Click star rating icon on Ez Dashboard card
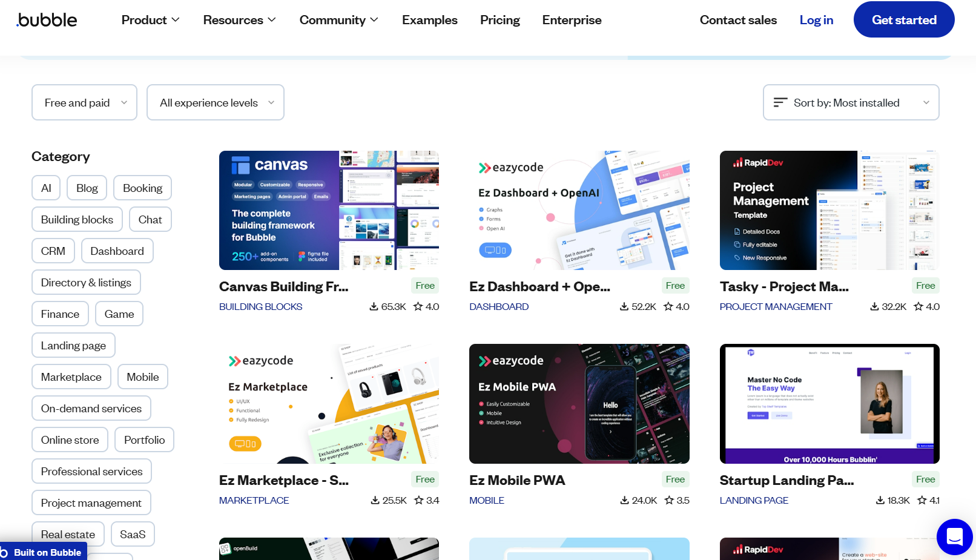Screen dimensions: 976x560 (668, 306)
